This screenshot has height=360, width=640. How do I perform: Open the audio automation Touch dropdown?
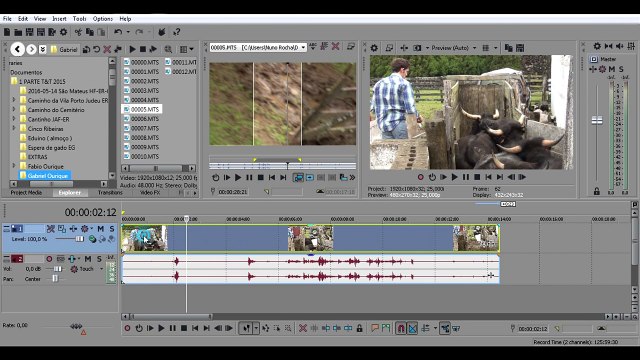pos(101,269)
